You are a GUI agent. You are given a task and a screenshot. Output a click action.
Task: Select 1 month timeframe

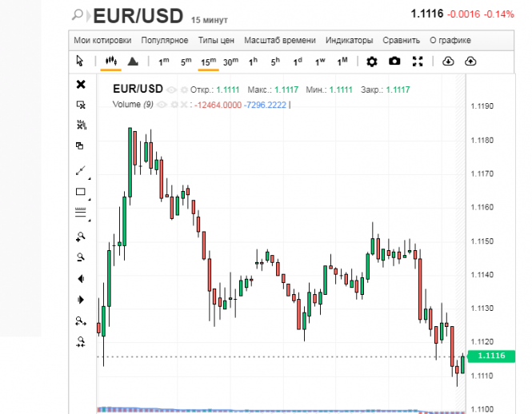point(342,62)
